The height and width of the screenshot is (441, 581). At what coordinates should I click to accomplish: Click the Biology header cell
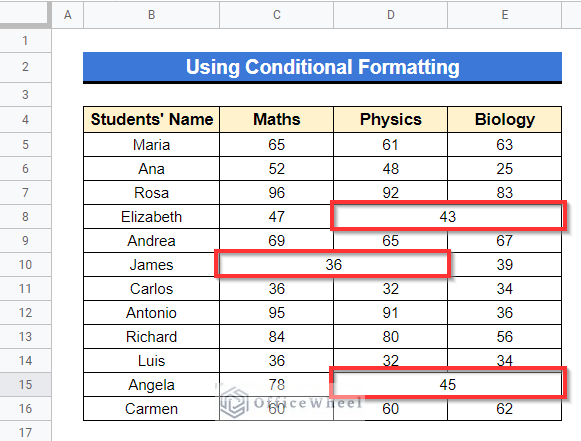click(505, 119)
